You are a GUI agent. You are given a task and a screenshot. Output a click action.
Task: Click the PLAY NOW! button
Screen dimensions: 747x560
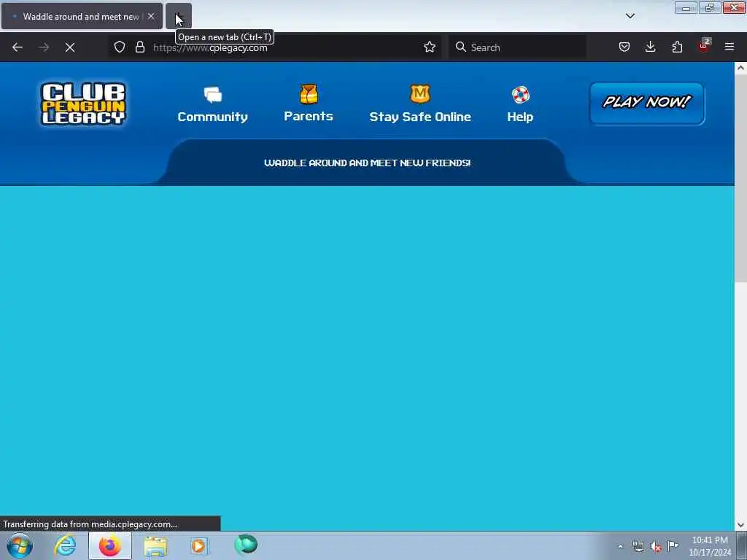647,104
